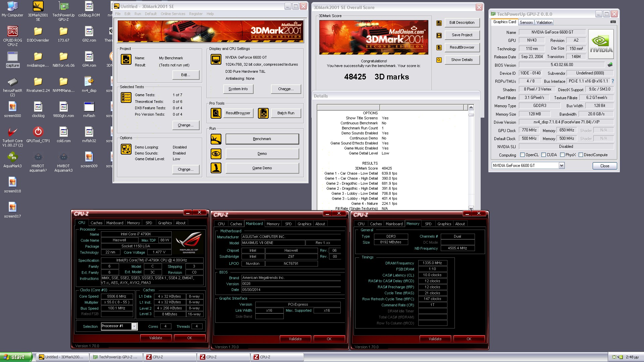This screenshot has height=362, width=644.
Task: Click the ResultBrowser magnifier icon in Pro Tools
Action: click(x=216, y=113)
